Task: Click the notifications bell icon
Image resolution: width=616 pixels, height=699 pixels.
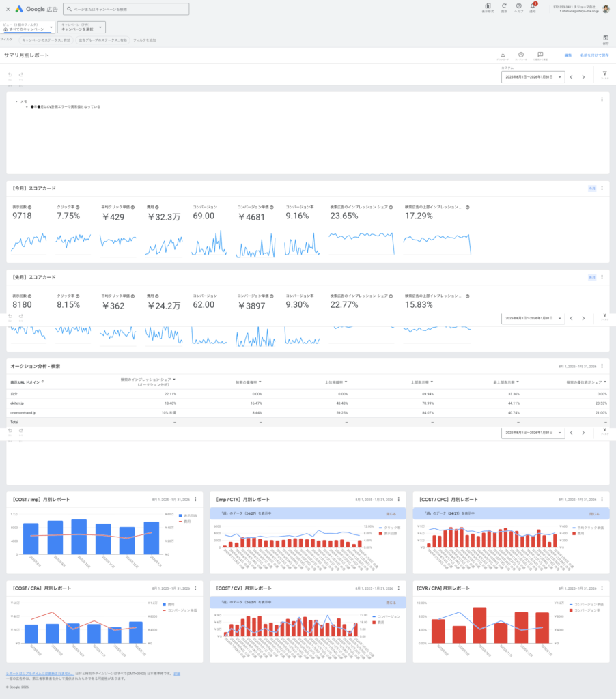Action: [533, 5]
